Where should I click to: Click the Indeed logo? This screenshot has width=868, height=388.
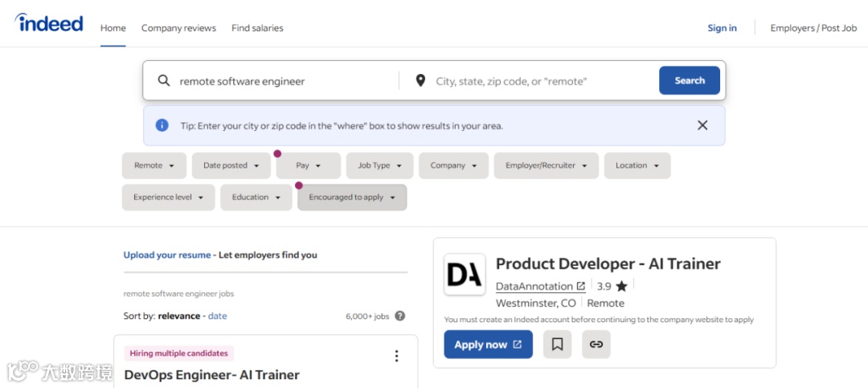49,23
